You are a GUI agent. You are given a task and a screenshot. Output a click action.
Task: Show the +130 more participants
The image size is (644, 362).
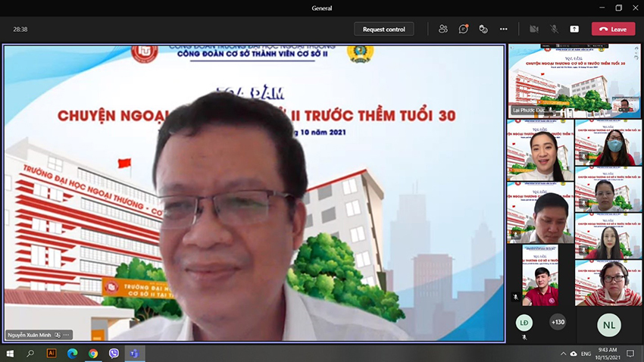558,322
